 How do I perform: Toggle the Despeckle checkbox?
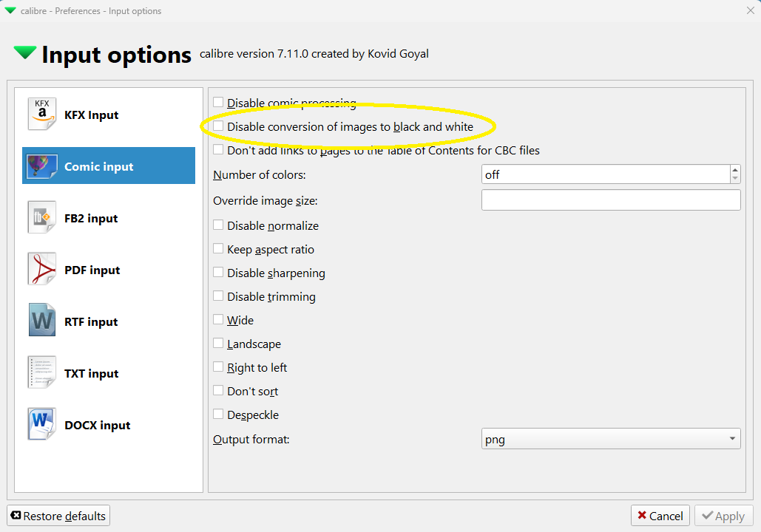coord(218,415)
